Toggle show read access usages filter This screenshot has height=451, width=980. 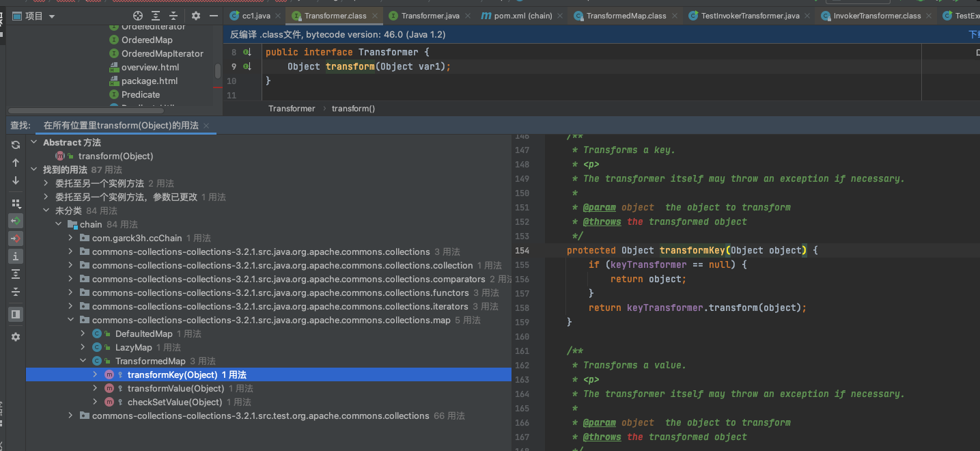pyautogui.click(x=16, y=221)
